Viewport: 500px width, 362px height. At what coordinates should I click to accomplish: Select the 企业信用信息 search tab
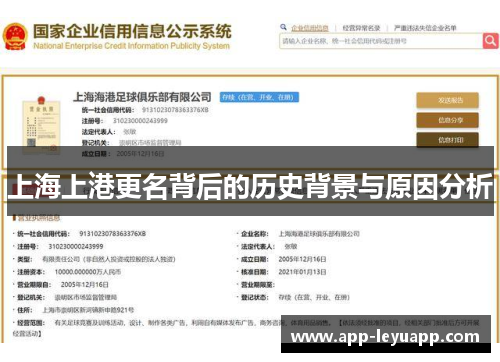click(310, 28)
